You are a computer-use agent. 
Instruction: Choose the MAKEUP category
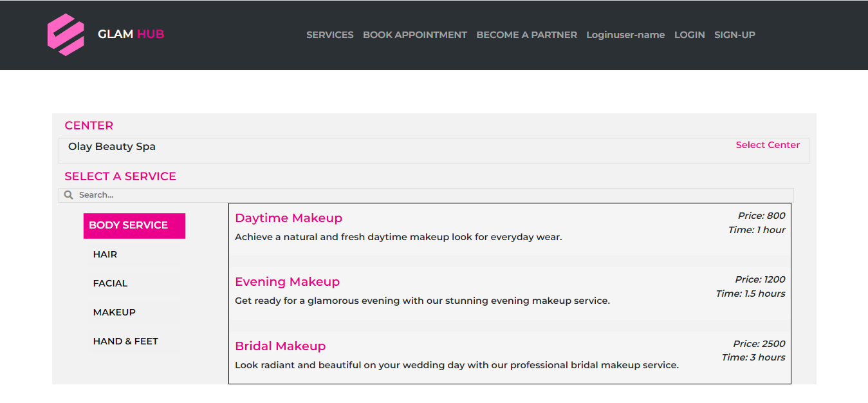[114, 312]
